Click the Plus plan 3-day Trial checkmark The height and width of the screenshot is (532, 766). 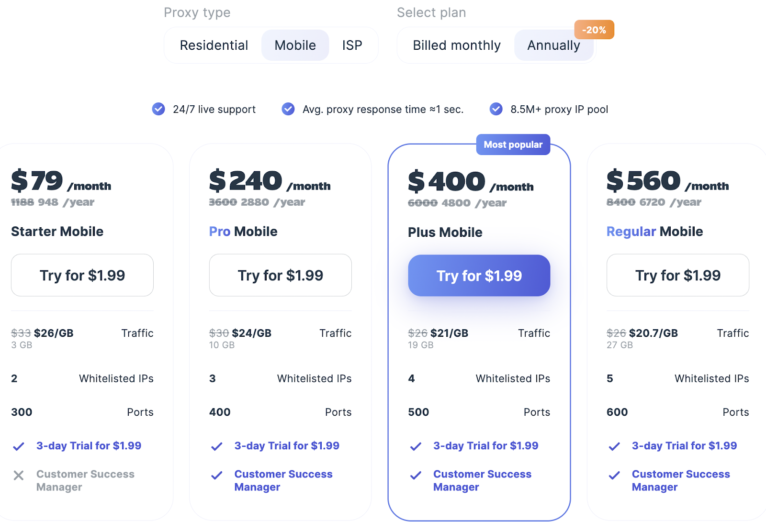pyautogui.click(x=416, y=446)
